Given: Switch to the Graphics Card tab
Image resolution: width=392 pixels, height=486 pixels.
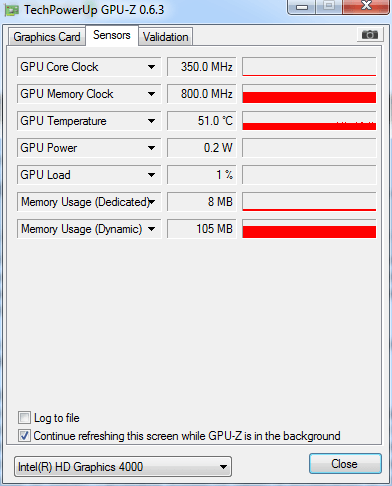Looking at the screenshot, I should (x=47, y=37).
